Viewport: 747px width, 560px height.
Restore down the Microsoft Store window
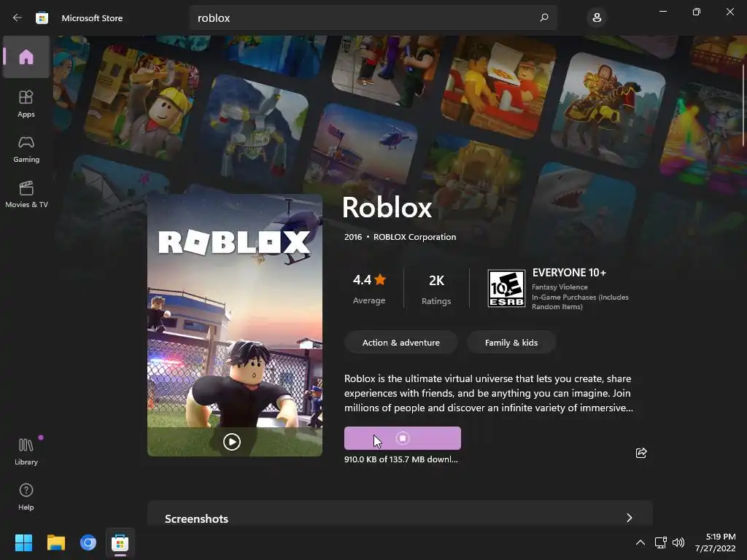(696, 12)
